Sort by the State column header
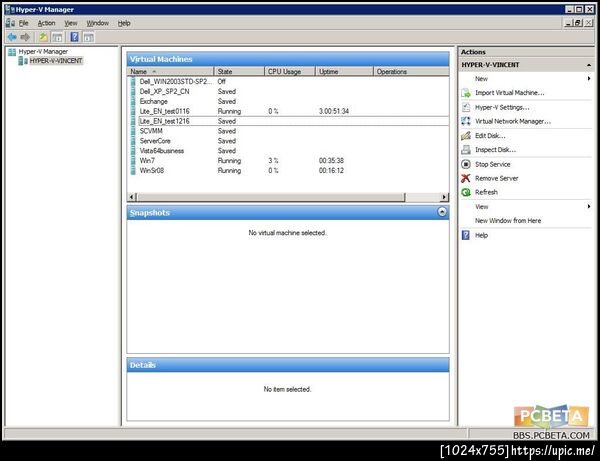The image size is (600, 461). click(239, 72)
